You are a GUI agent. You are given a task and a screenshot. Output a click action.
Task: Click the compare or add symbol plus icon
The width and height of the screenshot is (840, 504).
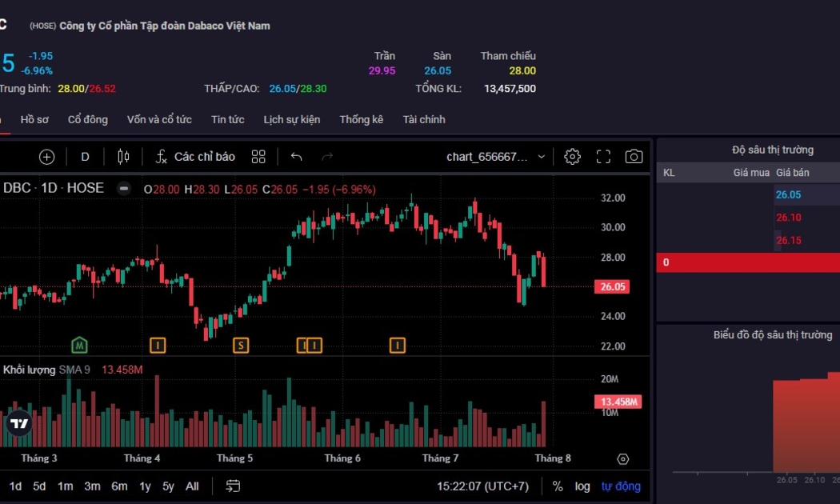point(46,157)
